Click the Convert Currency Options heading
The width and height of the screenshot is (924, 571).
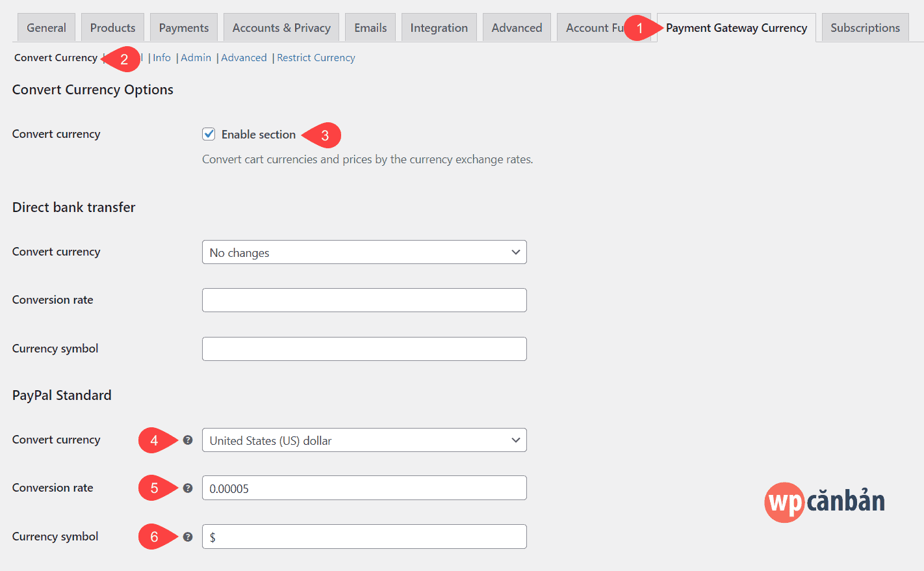[93, 90]
